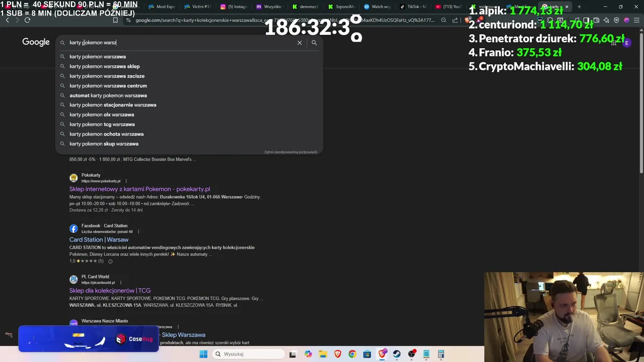Click the Windows taskbar Wyszukaj search box
644x362 pixels.
248,354
